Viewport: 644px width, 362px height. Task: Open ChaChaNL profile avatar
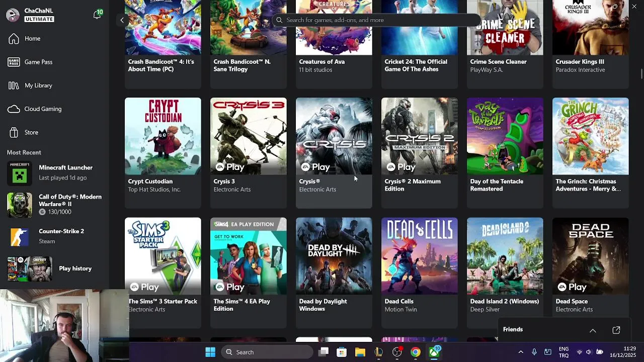pyautogui.click(x=13, y=15)
